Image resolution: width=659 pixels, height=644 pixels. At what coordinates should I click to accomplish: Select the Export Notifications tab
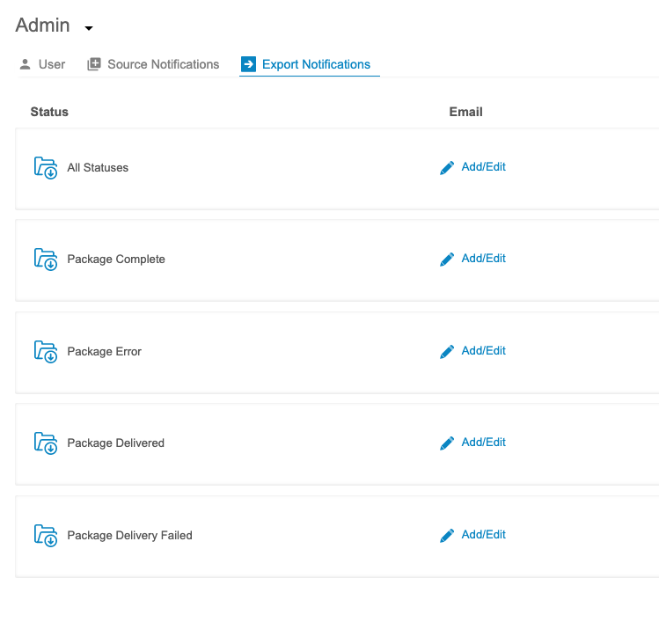[306, 64]
